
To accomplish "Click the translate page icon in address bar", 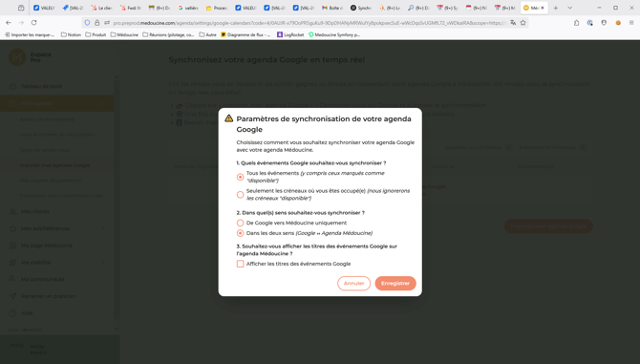I will 513,23.
